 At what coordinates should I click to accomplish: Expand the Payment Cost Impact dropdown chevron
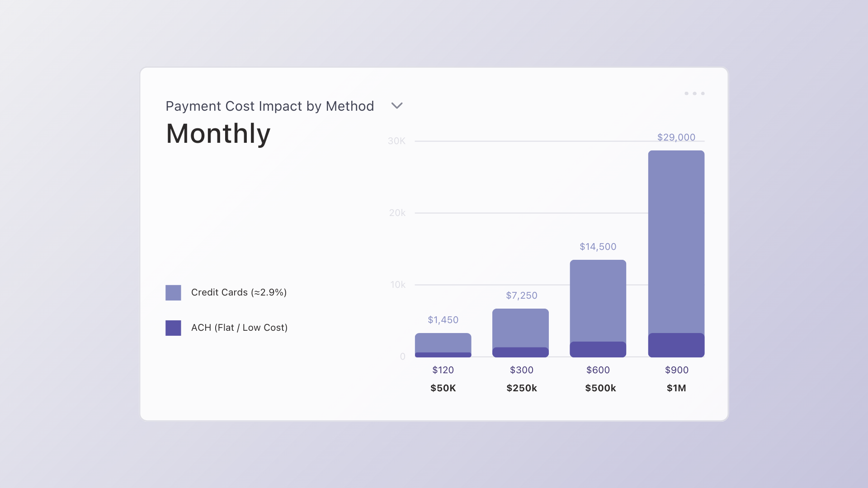pos(397,106)
